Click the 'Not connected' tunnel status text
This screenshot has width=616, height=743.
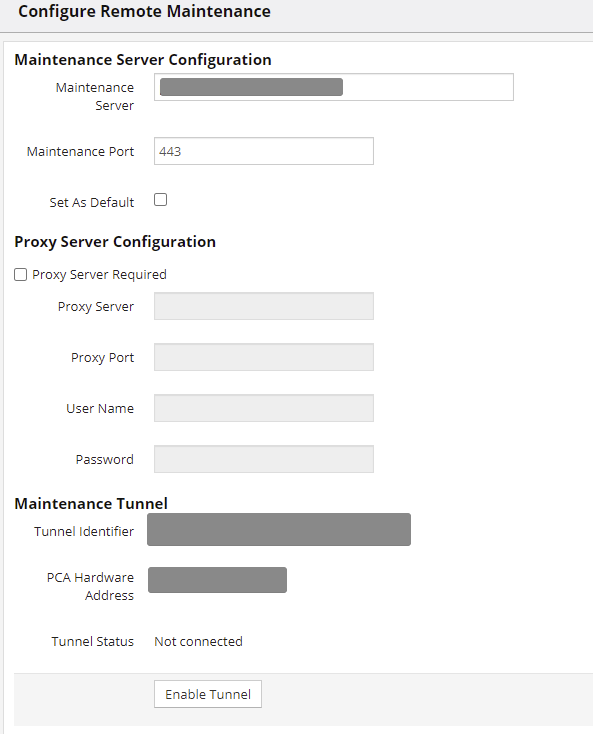point(198,641)
